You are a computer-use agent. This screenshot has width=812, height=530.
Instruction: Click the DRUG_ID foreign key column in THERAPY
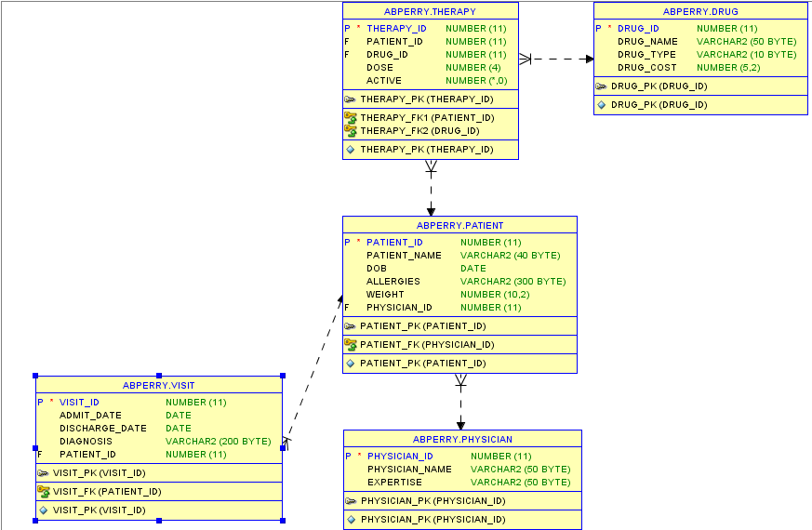[387, 55]
